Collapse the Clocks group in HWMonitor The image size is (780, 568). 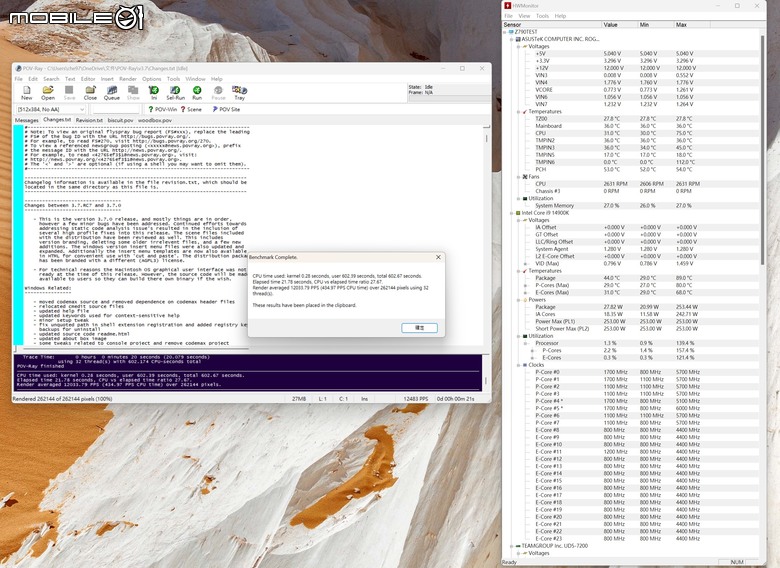click(x=518, y=365)
